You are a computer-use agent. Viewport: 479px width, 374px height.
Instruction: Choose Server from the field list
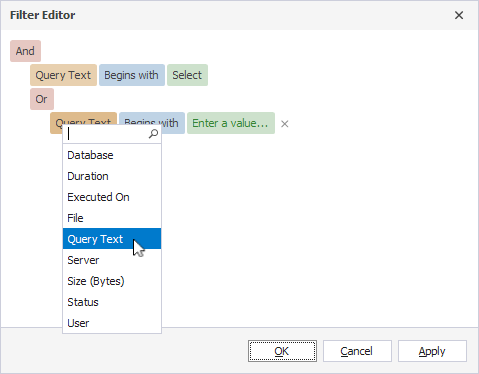click(112, 260)
